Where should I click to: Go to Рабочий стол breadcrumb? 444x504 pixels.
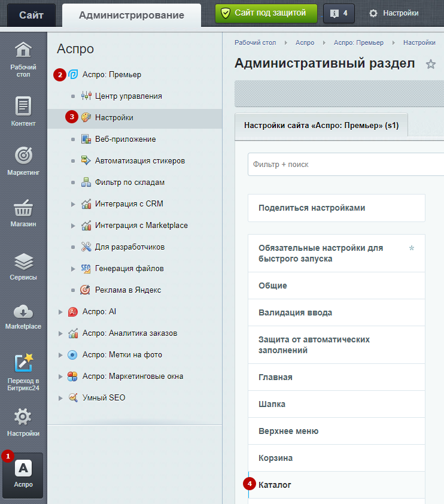tap(255, 42)
